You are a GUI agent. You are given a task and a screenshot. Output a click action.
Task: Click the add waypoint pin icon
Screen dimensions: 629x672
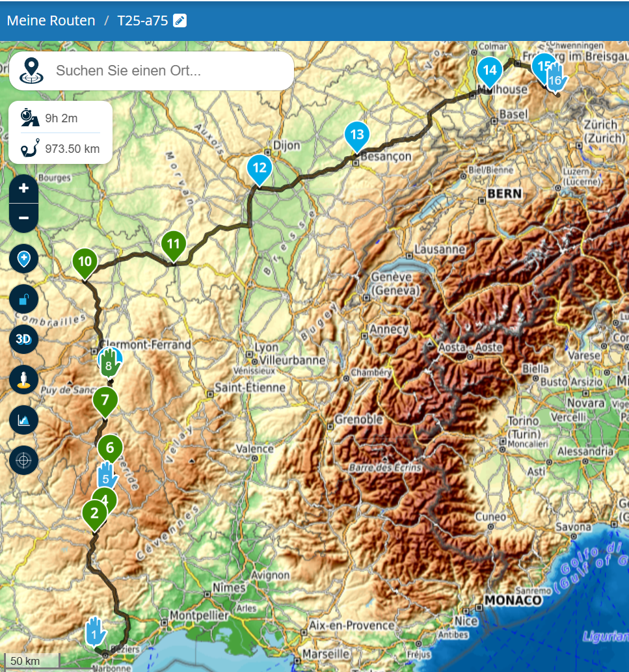coord(24,259)
